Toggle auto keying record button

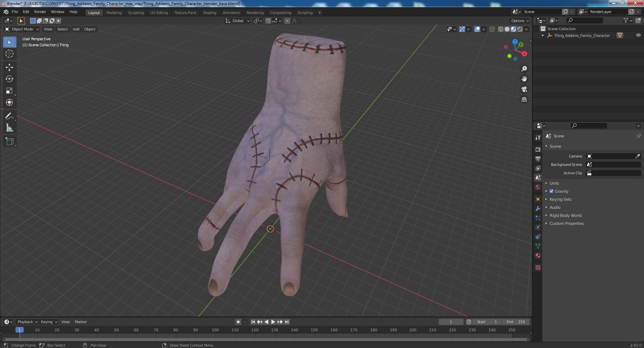coord(238,322)
